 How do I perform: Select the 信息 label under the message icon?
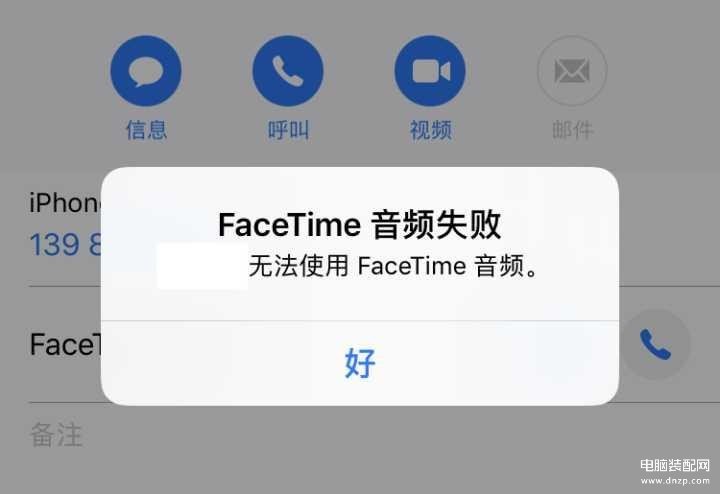click(x=146, y=130)
